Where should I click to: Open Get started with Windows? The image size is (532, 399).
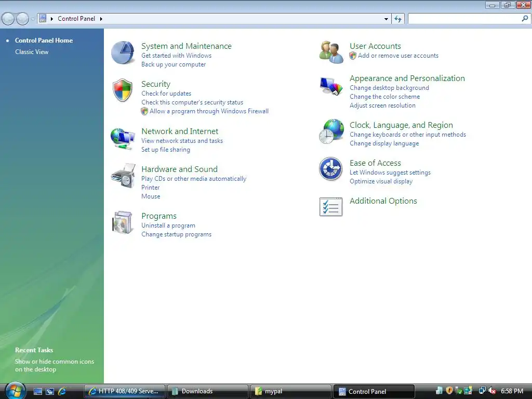click(x=177, y=56)
